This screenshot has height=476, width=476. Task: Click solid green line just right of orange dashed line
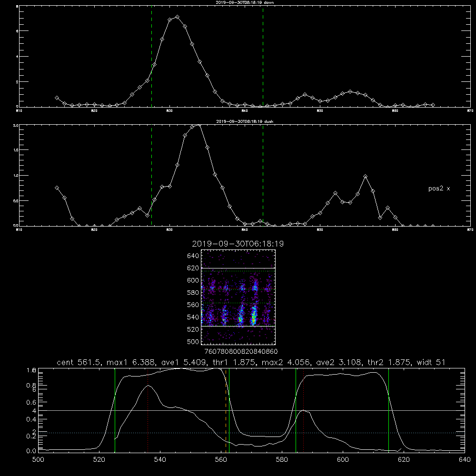(229, 410)
